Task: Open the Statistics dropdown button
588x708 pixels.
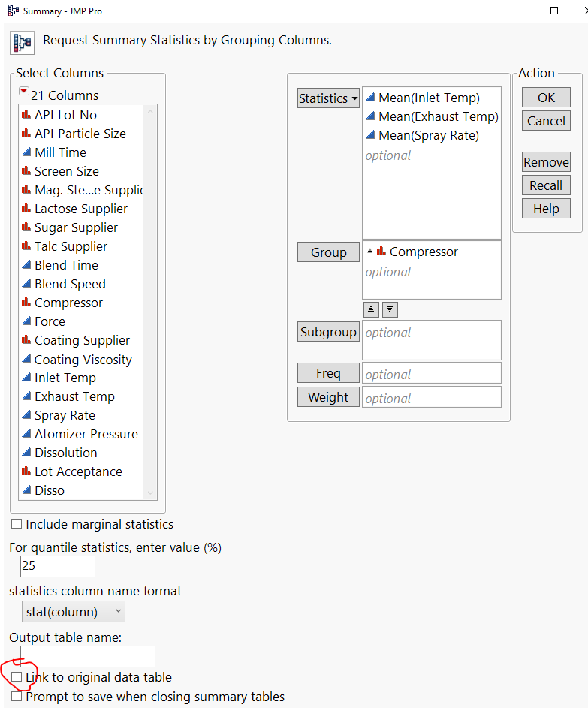Action: tap(328, 98)
